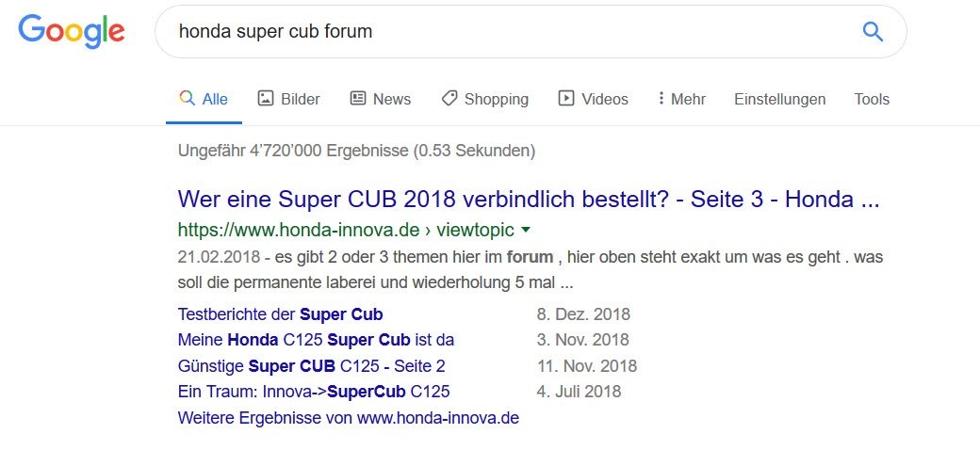This screenshot has width=980, height=450.
Task: Click the three-dot Mehr icon
Action: click(661, 98)
